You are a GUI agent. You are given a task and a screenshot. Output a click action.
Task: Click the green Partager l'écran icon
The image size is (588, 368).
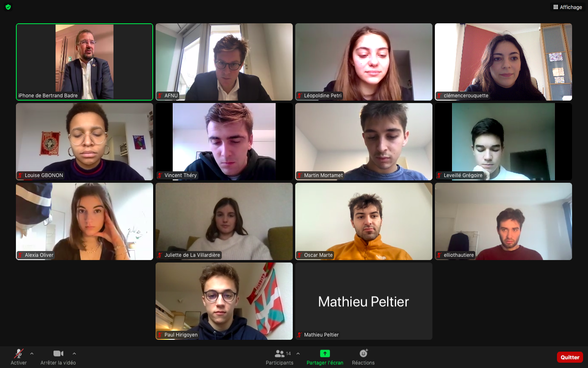coord(325,353)
